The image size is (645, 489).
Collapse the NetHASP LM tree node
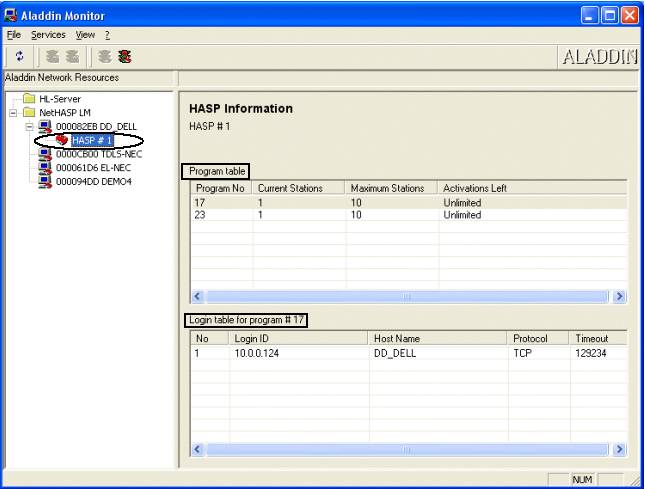point(13,113)
